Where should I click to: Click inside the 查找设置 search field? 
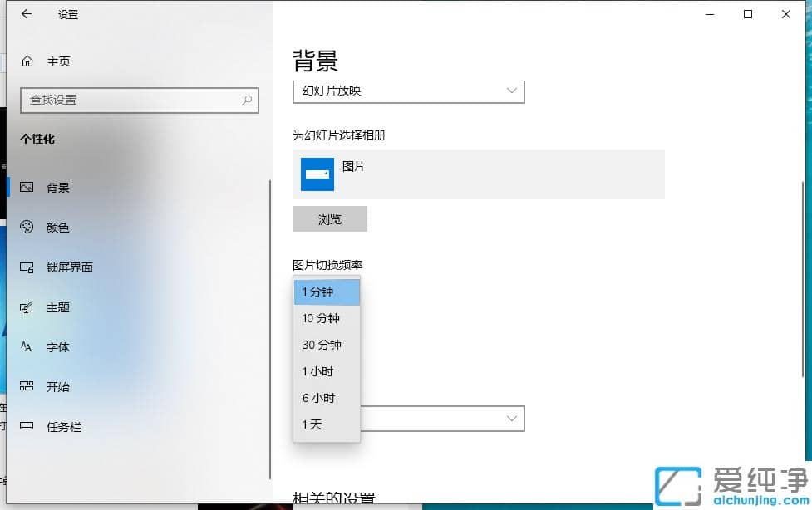coord(139,100)
